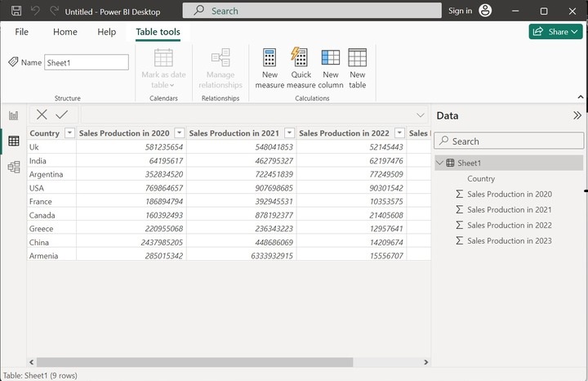Commit formula with the checkmark icon

[62, 114]
